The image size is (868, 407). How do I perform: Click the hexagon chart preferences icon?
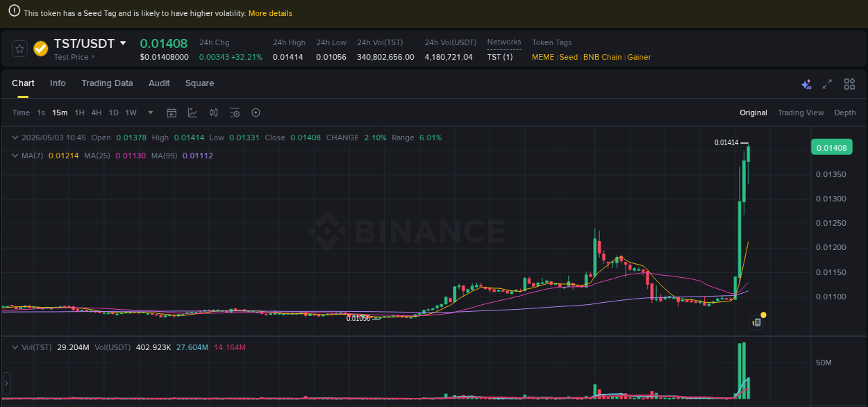[x=256, y=113]
